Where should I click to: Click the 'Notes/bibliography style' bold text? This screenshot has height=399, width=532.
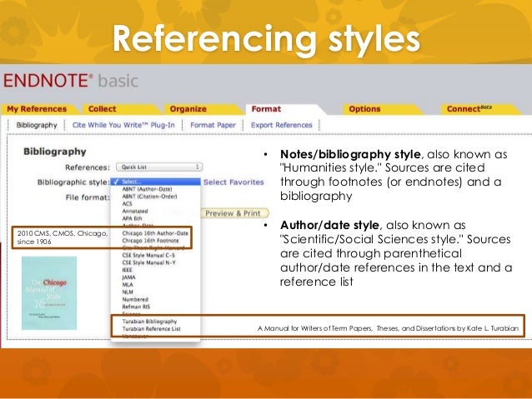(350, 155)
